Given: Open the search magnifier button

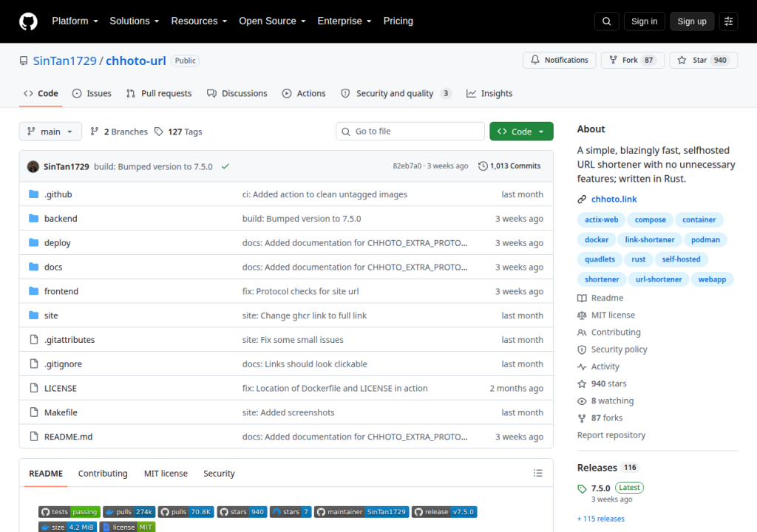Looking at the screenshot, I should point(606,21).
